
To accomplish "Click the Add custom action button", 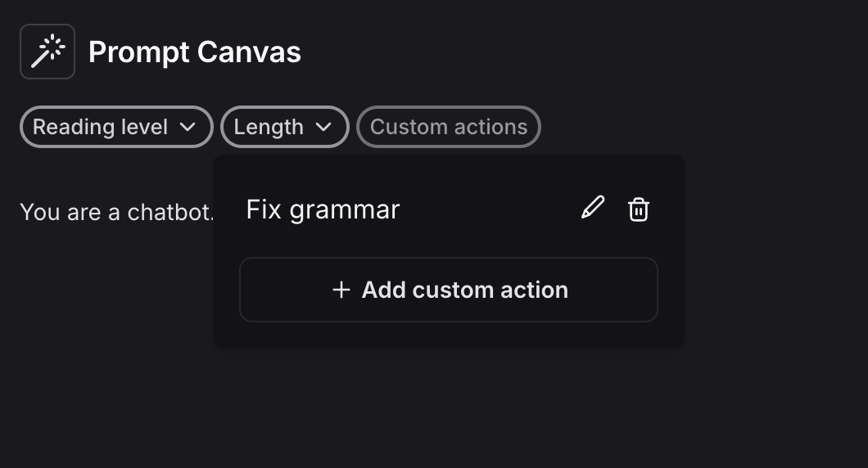I will point(449,290).
